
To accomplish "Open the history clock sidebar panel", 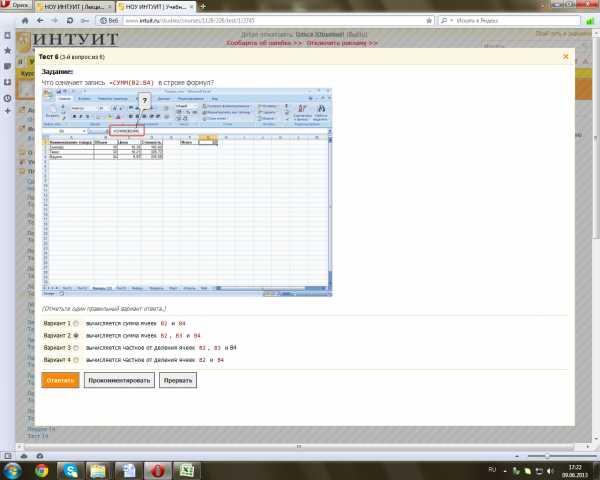I will [7, 98].
